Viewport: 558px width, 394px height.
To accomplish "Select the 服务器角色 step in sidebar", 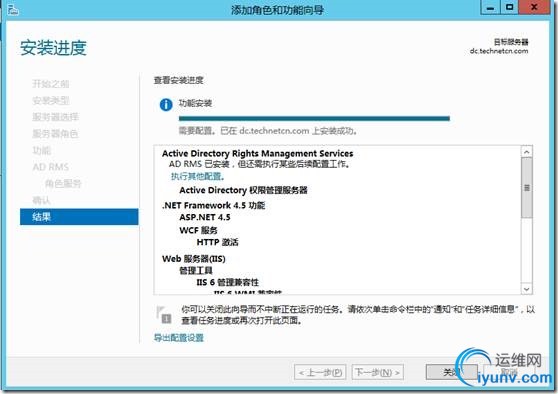I will [55, 134].
